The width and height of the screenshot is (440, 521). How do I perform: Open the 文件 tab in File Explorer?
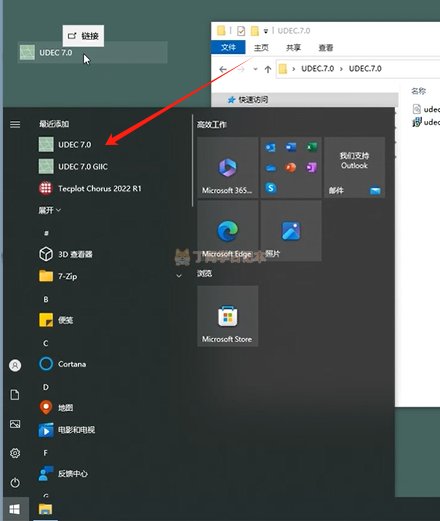[x=228, y=47]
